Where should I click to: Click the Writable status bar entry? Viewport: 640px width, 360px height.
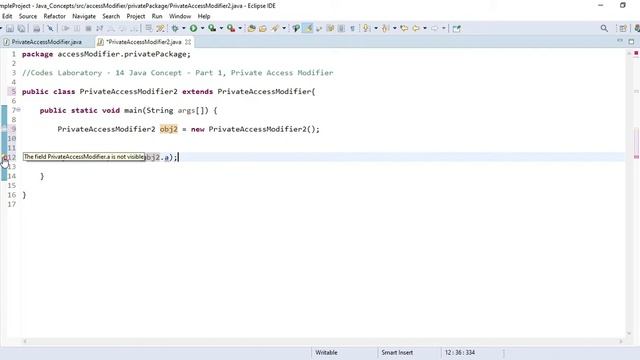tap(326, 352)
